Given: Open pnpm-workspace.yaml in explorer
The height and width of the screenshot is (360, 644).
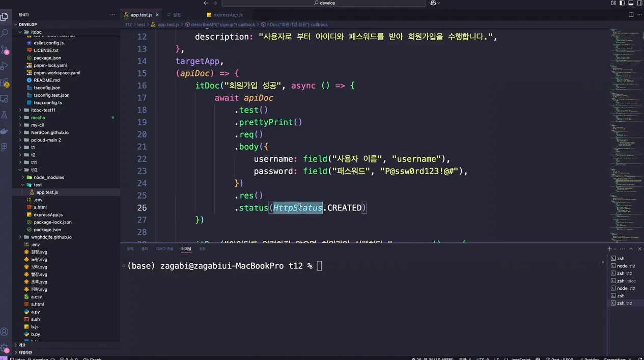Looking at the screenshot, I should [x=66, y=73].
